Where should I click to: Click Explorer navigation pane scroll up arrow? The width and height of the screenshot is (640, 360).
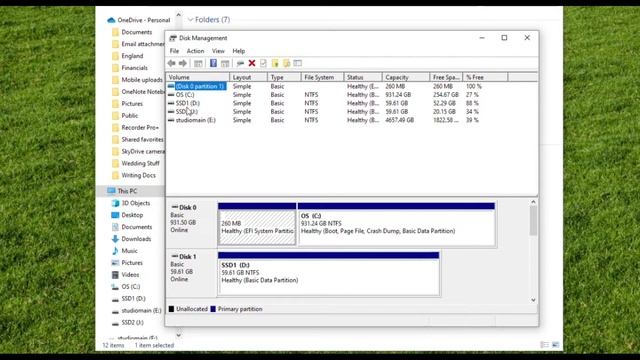click(x=178, y=15)
